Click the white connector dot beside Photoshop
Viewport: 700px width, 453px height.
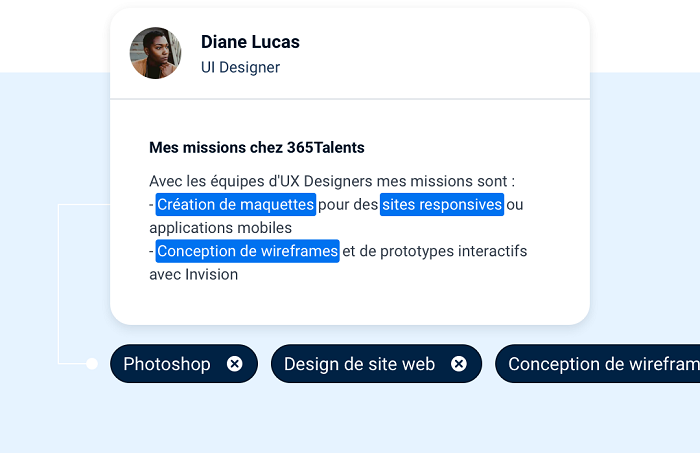(91, 364)
